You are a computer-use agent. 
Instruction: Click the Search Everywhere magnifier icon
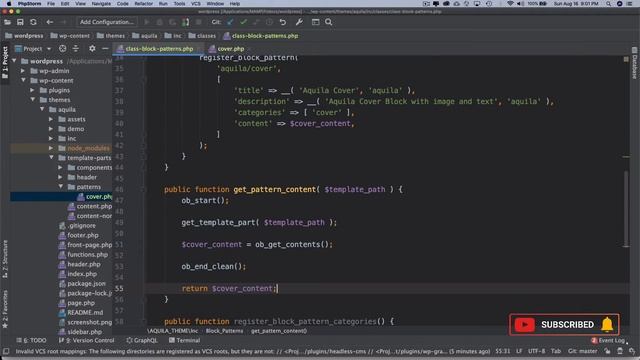tap(329, 22)
